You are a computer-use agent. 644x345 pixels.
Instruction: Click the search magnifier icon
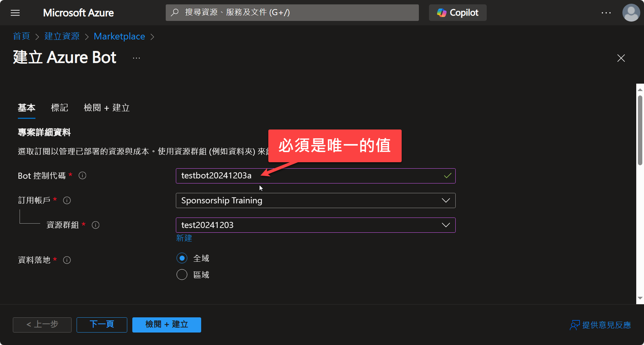[x=175, y=12]
